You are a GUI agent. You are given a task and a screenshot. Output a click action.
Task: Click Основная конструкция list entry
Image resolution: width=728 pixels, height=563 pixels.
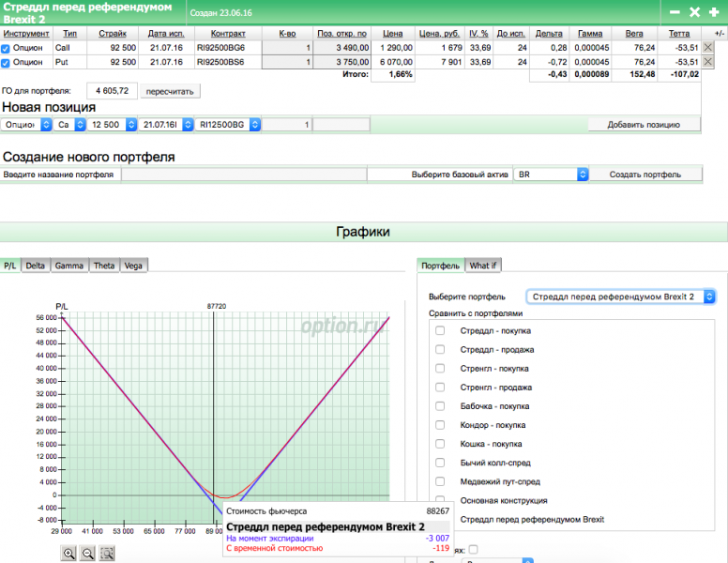504,500
